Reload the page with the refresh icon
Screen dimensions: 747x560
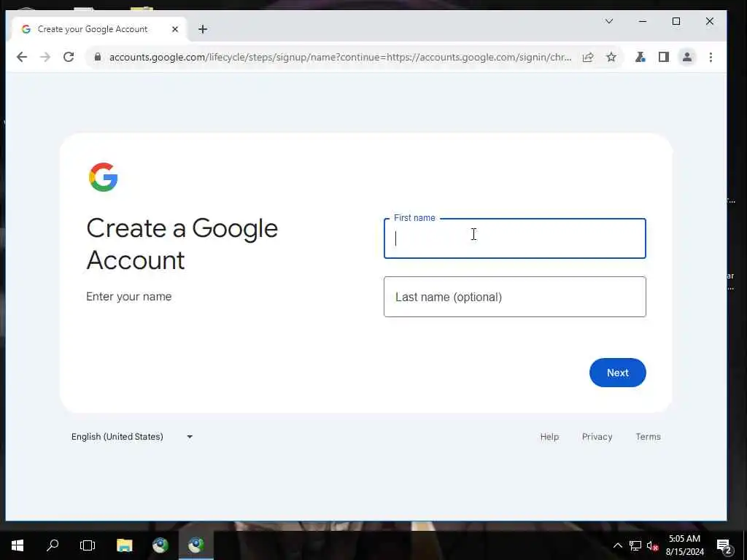tap(69, 57)
